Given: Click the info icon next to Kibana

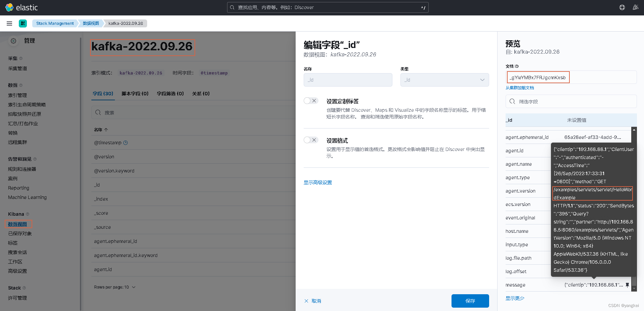Looking at the screenshot, I should tap(28, 214).
